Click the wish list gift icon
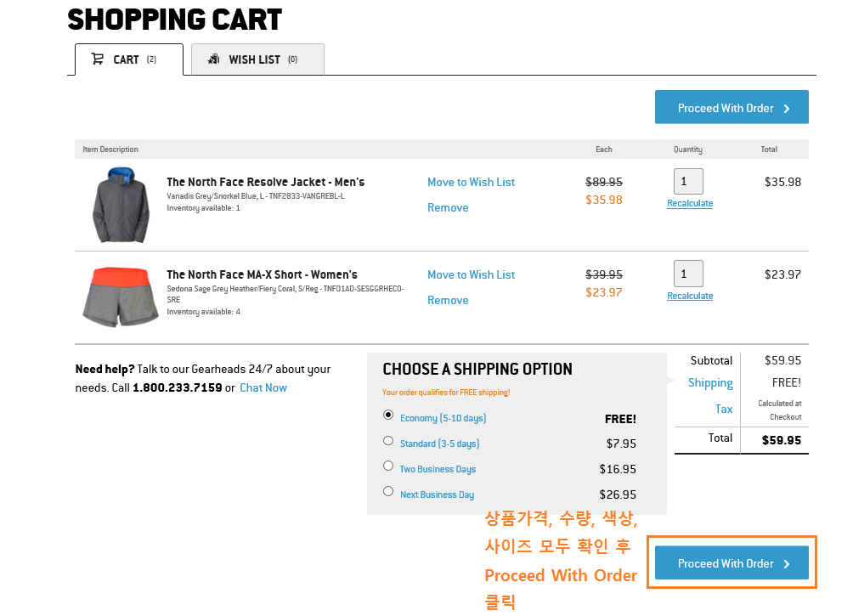 point(214,59)
